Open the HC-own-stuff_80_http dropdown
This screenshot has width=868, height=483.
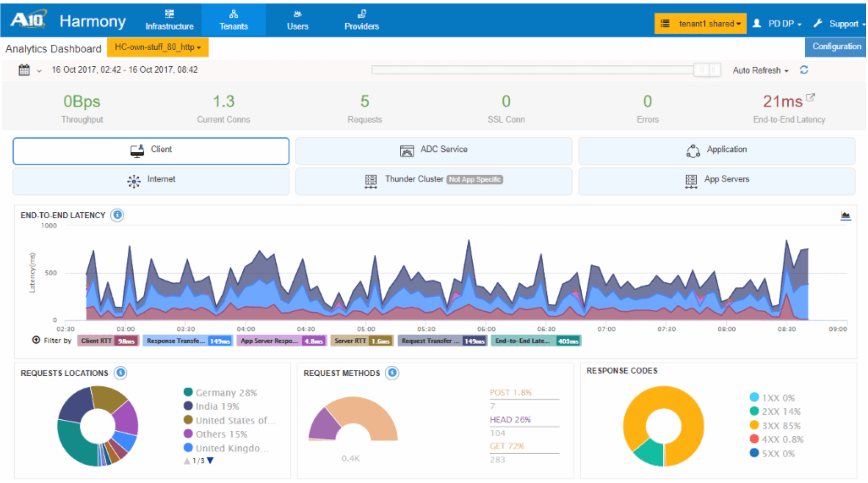(x=158, y=47)
